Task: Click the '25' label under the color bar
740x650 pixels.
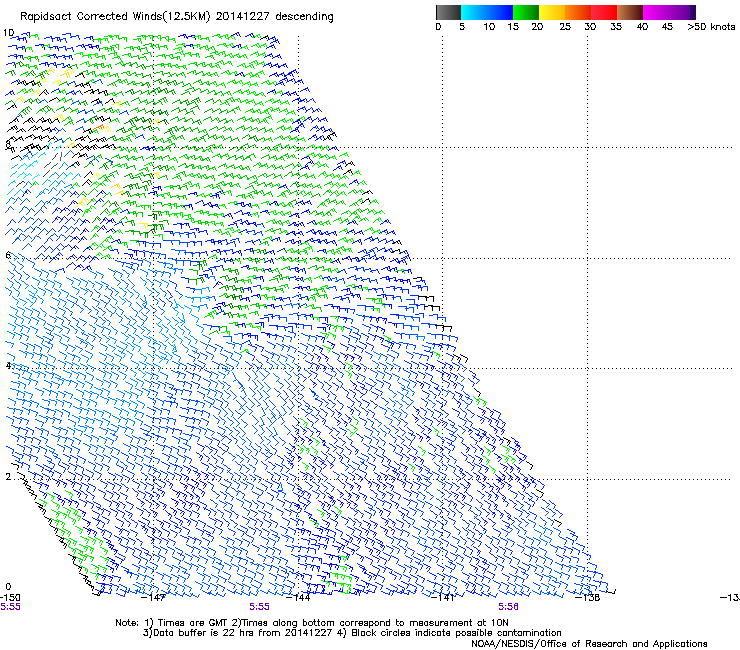Action: click(x=565, y=27)
